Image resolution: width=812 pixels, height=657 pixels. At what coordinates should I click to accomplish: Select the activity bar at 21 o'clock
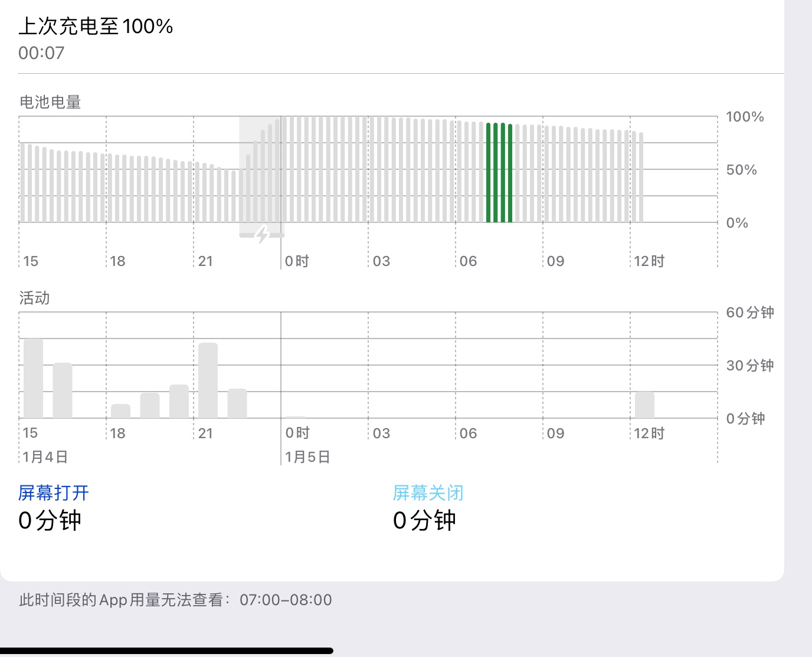(x=208, y=380)
